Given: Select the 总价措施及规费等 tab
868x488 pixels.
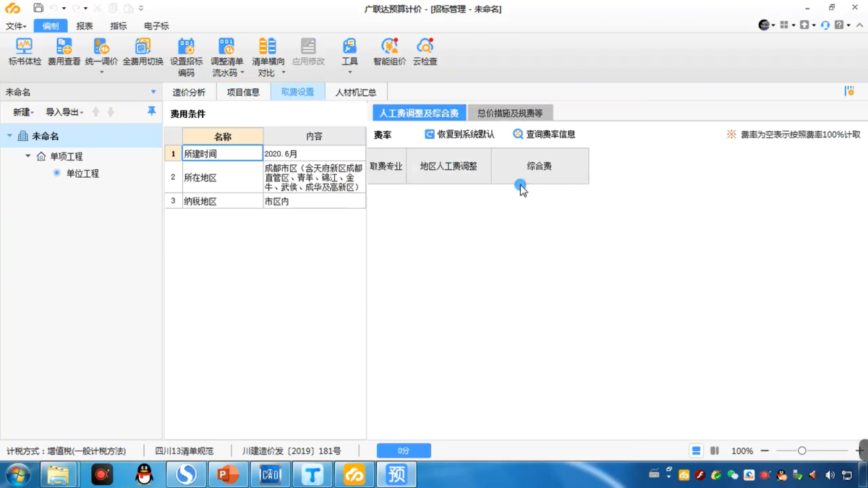Looking at the screenshot, I should coord(510,113).
